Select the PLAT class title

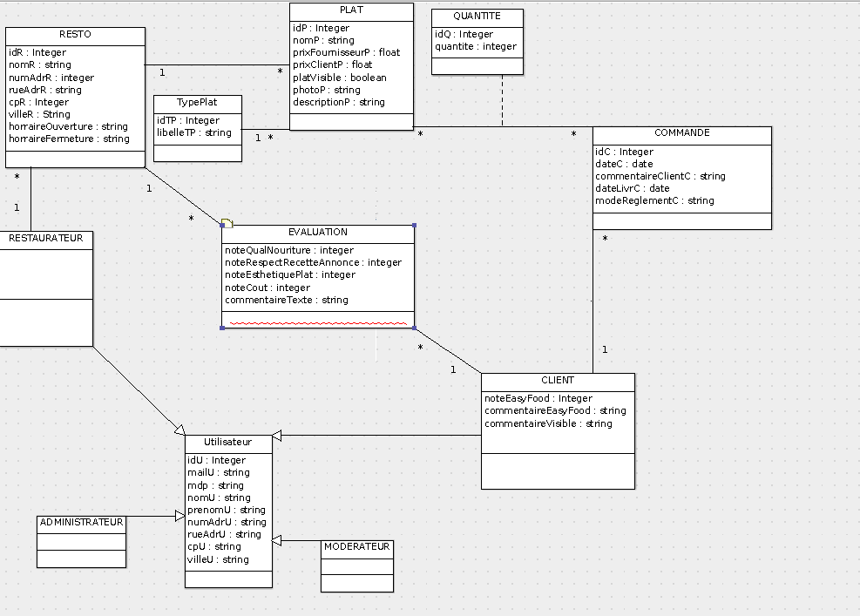pos(351,10)
